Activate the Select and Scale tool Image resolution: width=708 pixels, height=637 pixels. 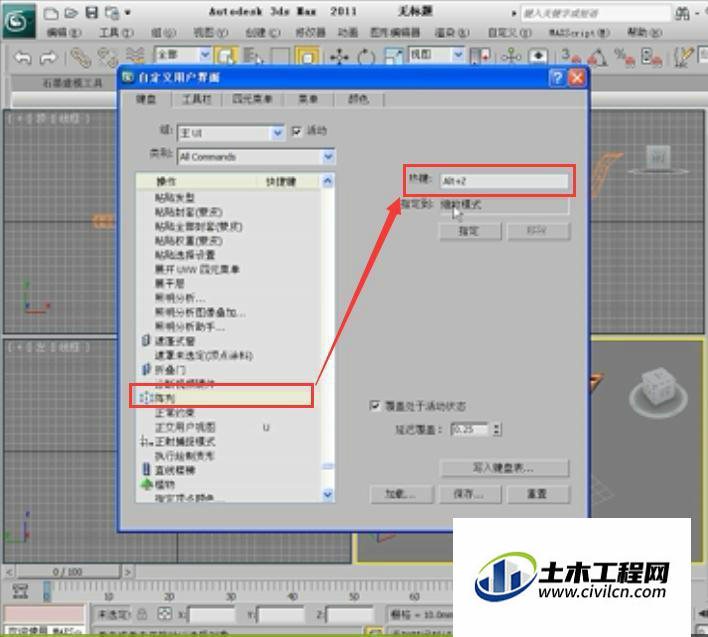[393, 57]
